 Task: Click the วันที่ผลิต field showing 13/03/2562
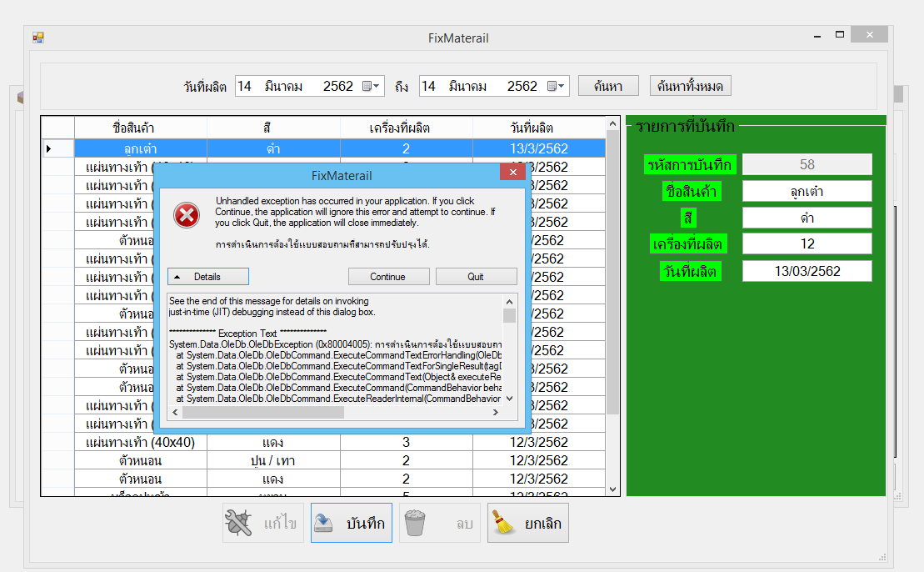[x=807, y=271]
